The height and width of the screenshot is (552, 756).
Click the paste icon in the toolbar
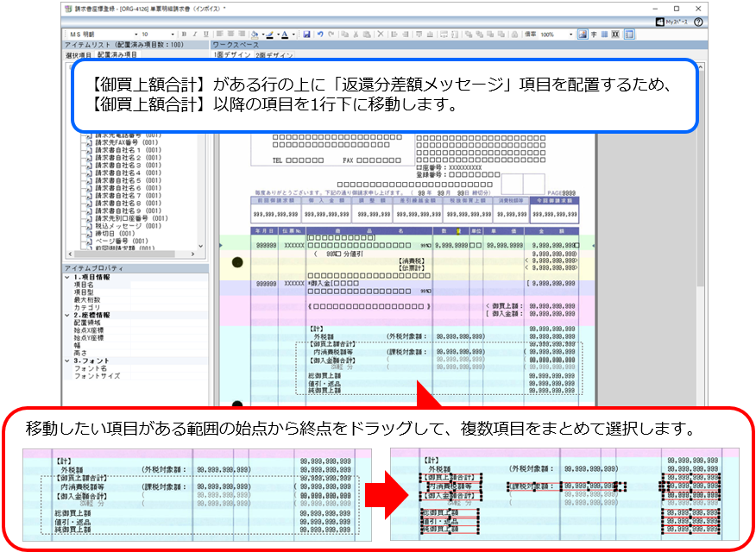pyautogui.click(x=367, y=34)
